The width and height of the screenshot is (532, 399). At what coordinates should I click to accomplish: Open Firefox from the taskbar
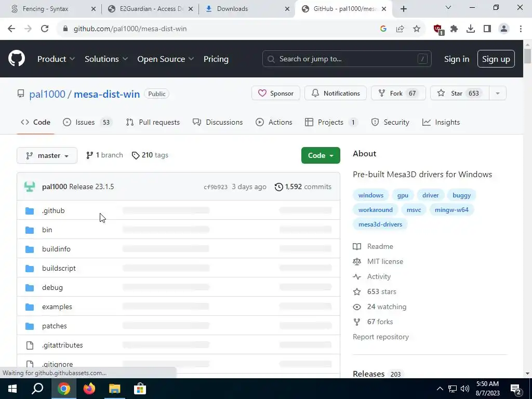[x=89, y=389]
